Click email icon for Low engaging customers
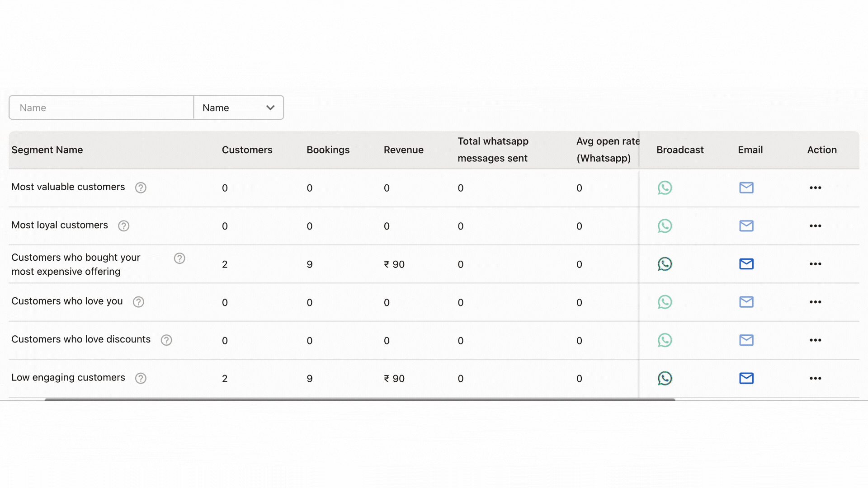This screenshot has width=868, height=488. pyautogui.click(x=746, y=378)
